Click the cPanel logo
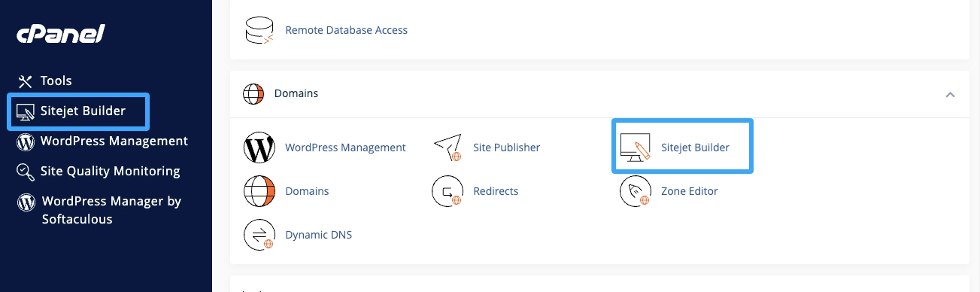 [61, 35]
